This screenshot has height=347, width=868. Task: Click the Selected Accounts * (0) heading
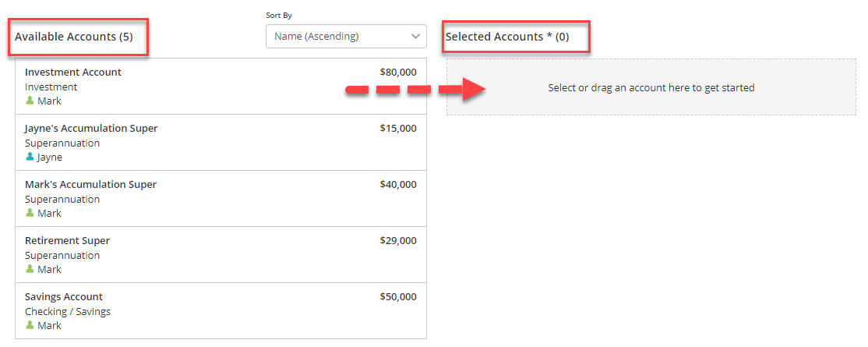click(x=507, y=37)
